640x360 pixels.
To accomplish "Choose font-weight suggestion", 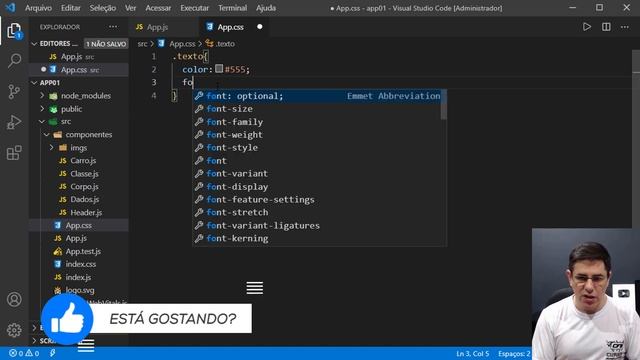I will coord(317,135).
